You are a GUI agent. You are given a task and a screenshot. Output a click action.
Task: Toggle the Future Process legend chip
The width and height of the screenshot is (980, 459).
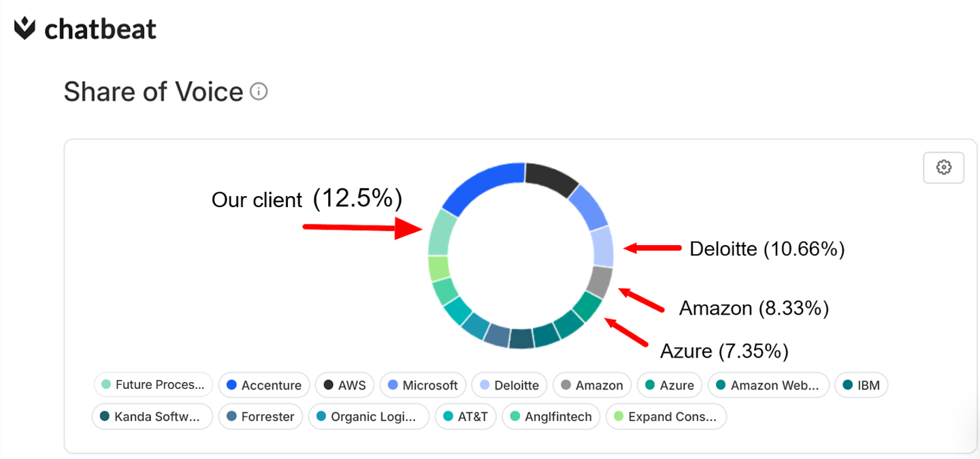[x=154, y=385]
